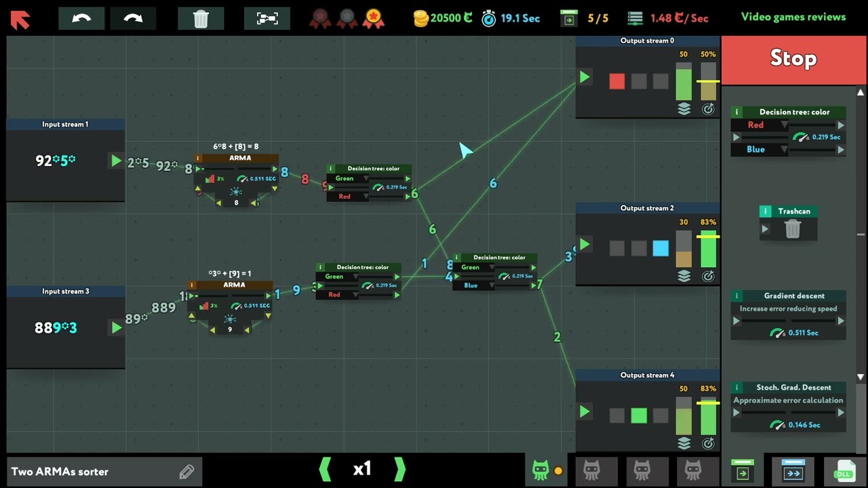The image size is (868, 488).
Task: Select the green cat icon
Action: [x=540, y=469]
